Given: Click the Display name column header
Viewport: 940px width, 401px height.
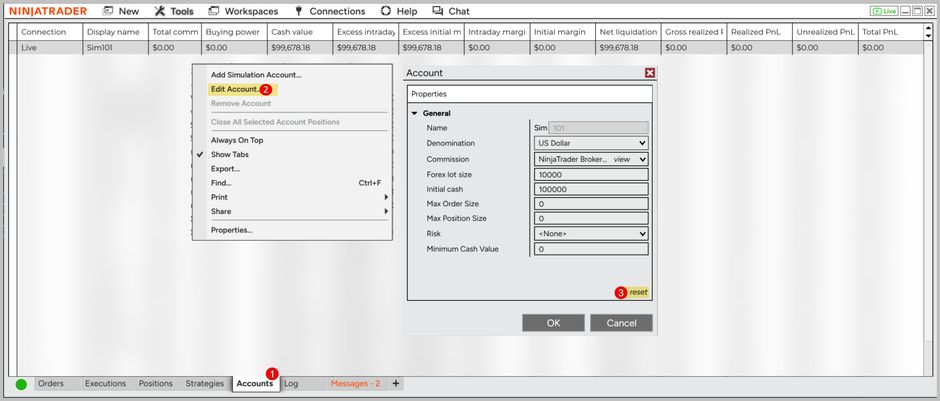Looking at the screenshot, I should click(x=116, y=32).
